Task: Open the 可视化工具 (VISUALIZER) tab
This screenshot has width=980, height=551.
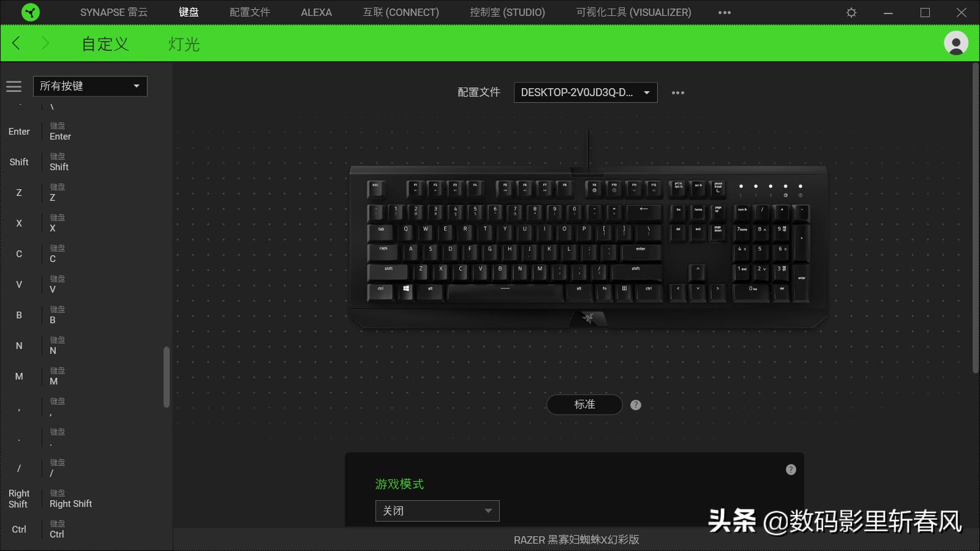Action: pyautogui.click(x=633, y=12)
